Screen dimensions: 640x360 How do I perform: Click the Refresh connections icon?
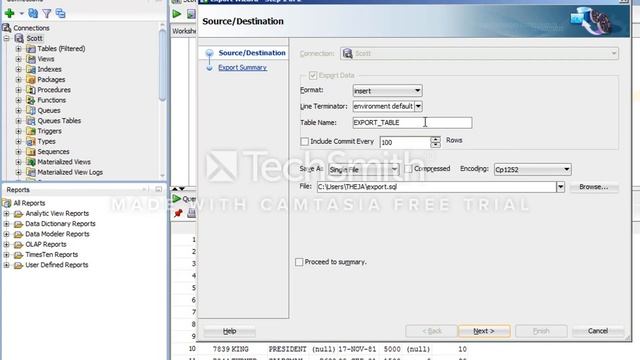point(33,13)
